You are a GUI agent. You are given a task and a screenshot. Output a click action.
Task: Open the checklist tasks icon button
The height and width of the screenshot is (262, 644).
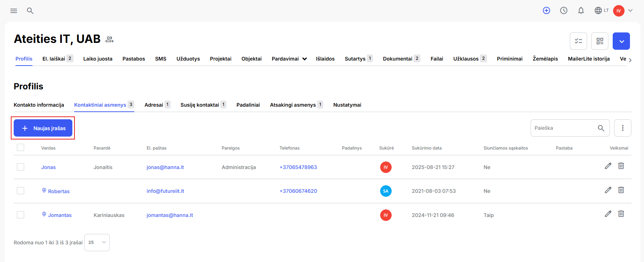tap(578, 41)
